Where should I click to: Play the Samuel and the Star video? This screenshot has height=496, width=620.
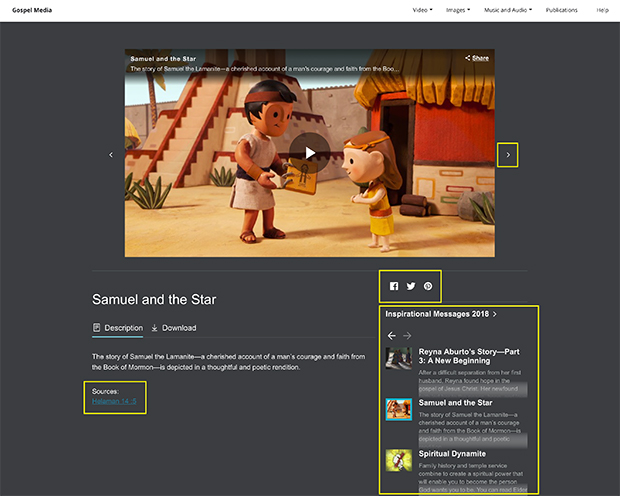310,153
